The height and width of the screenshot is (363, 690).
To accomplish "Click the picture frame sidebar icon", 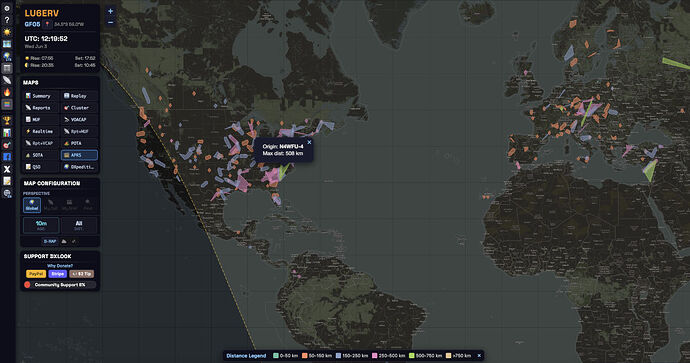I will pyautogui.click(x=7, y=44).
